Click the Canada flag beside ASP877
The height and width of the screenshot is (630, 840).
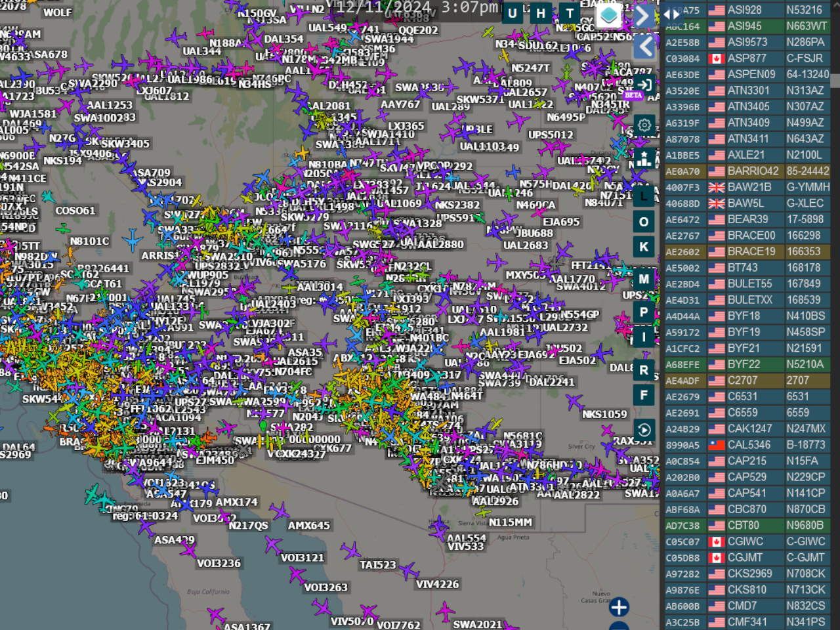tap(717, 58)
